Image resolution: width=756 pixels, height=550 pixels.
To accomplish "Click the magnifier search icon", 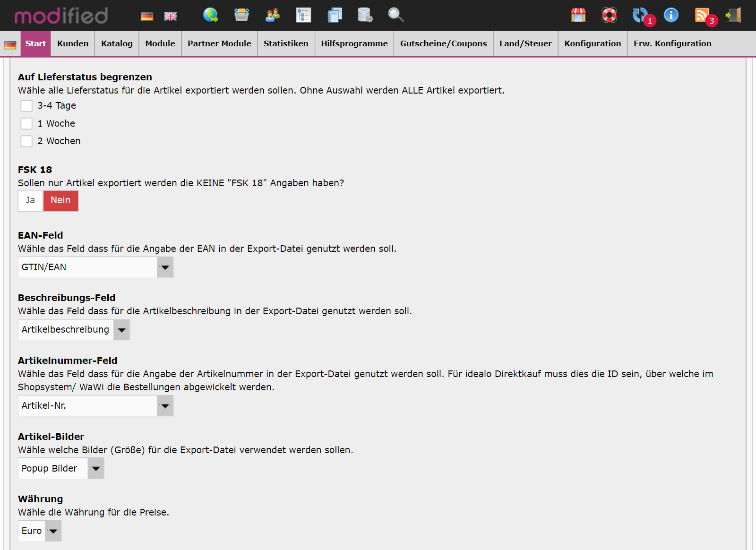I will click(x=395, y=15).
